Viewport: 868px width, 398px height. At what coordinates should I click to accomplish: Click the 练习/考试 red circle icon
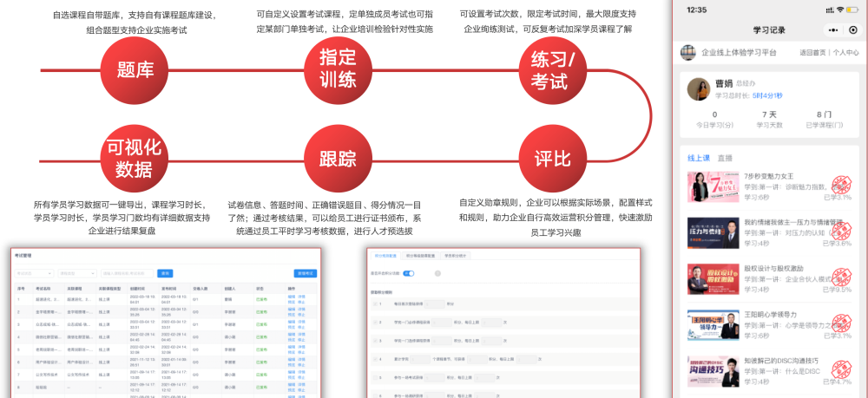552,70
